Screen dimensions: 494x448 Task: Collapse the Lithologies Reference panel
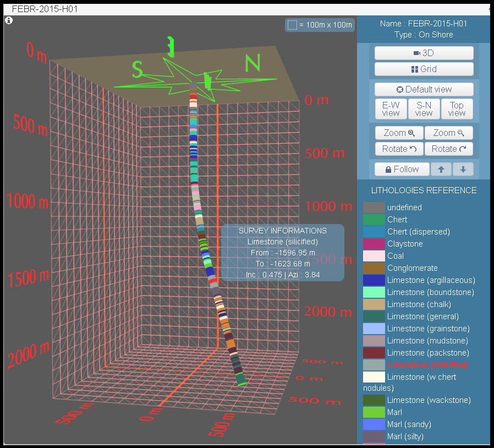tap(424, 190)
